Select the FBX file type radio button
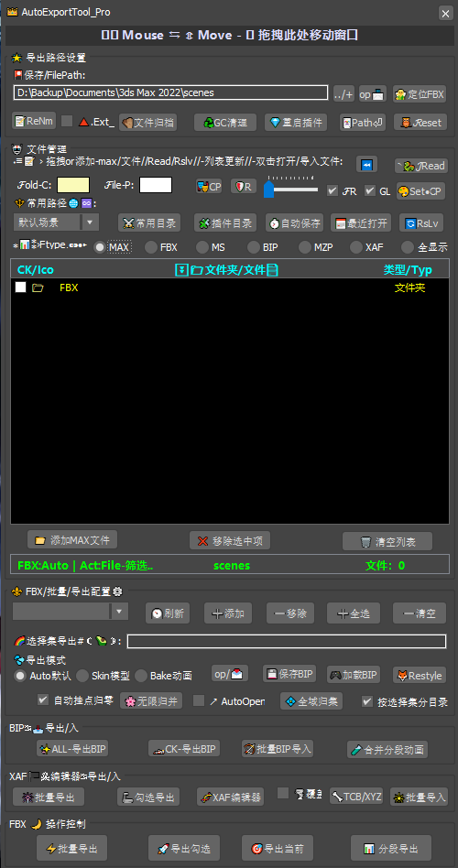The height and width of the screenshot is (868, 458). click(150, 247)
